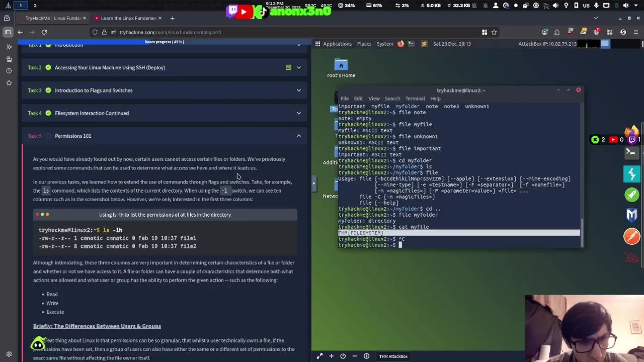Open the terminal File menu
644x362 pixels.
pos(345,99)
